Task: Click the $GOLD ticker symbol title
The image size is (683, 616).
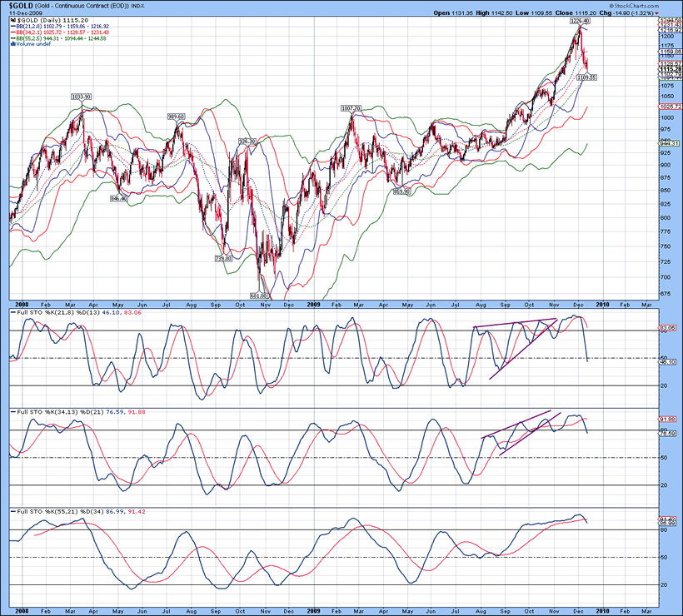Action: [x=22, y=5]
